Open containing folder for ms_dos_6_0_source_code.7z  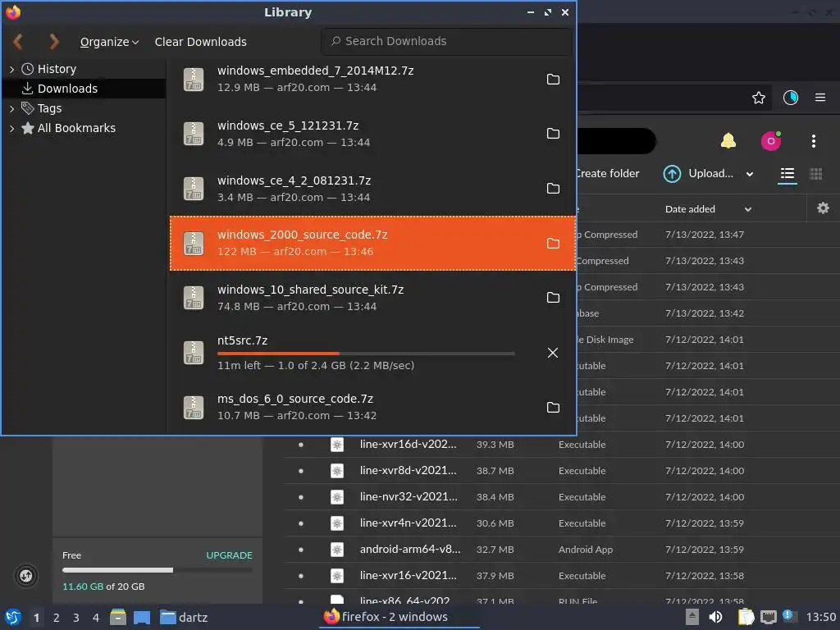(x=553, y=408)
